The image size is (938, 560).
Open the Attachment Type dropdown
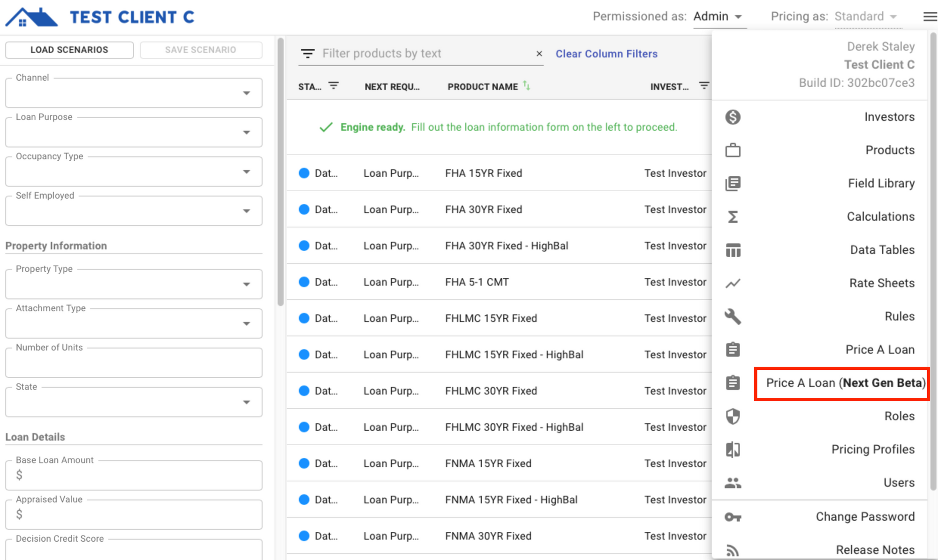point(134,323)
